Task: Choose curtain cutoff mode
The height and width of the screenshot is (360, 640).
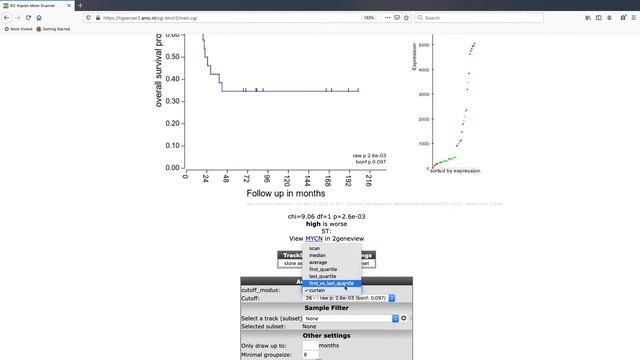Action: point(331,290)
